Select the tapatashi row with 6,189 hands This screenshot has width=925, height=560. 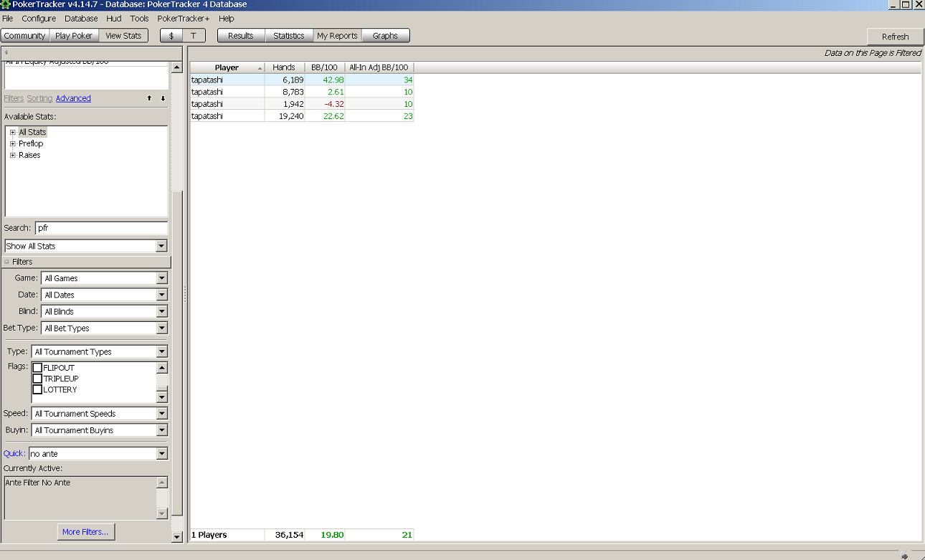(302, 80)
